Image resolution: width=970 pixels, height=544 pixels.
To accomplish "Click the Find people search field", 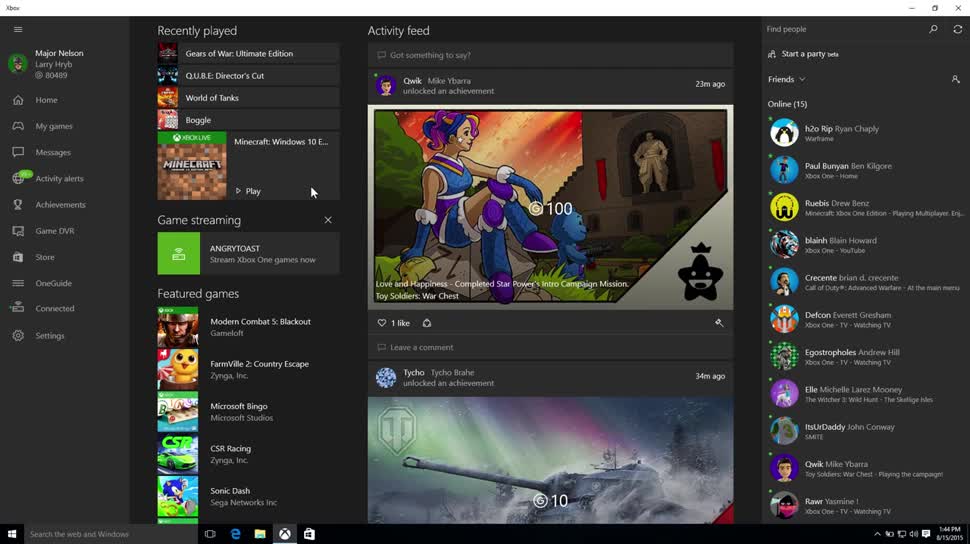I will (x=844, y=29).
